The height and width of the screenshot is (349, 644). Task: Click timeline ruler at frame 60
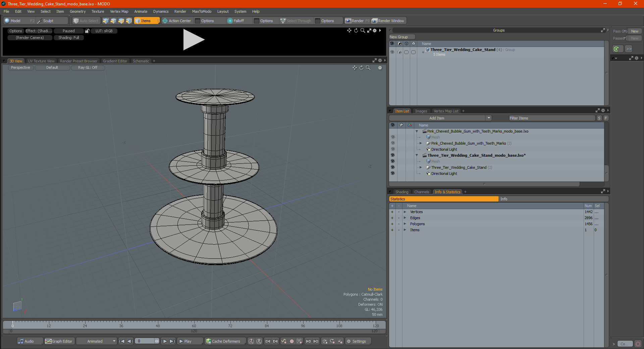coord(194,324)
